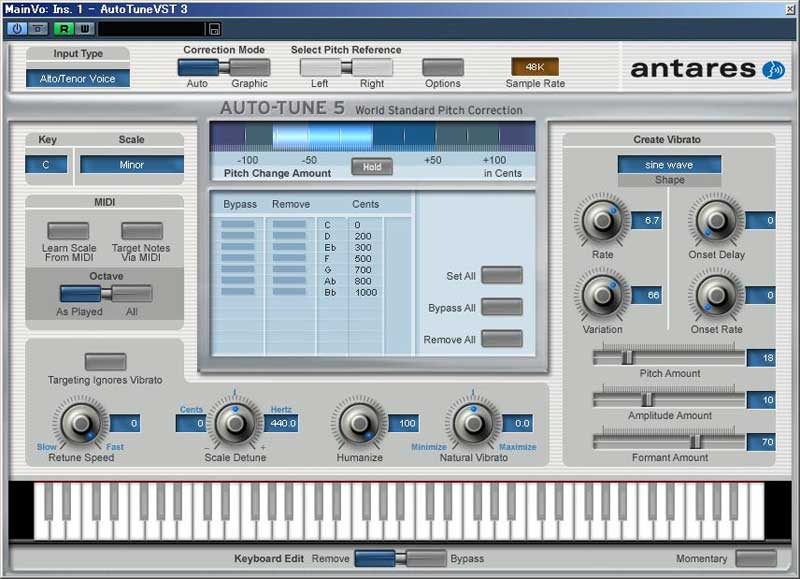This screenshot has width=800, height=579.
Task: Click the preset save disk icon
Action: coord(214,30)
